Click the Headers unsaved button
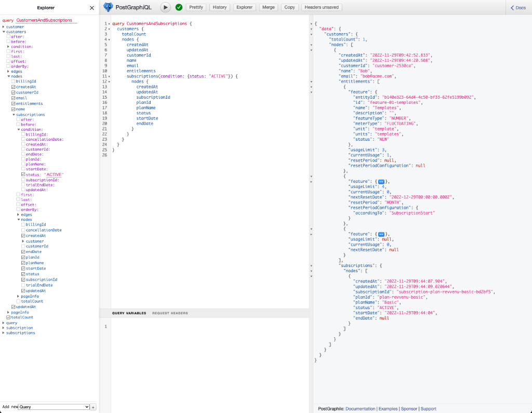The image size is (532, 413). 321,7
